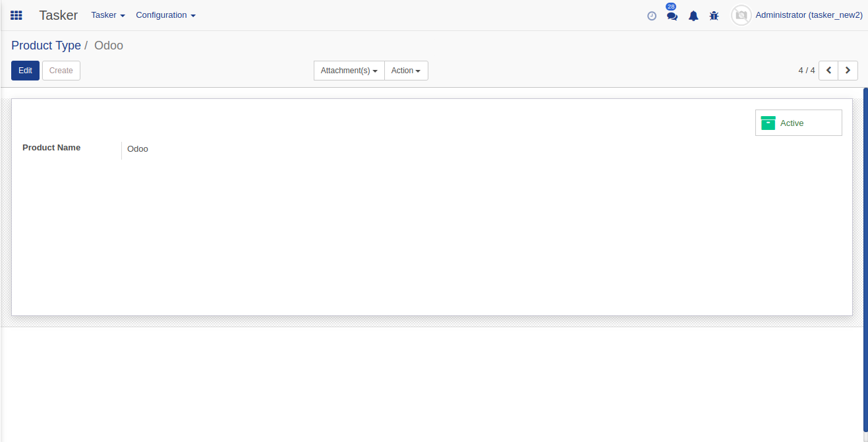Viewport: 868px width, 442px height.
Task: Open the debug bug icon
Action: 714,16
